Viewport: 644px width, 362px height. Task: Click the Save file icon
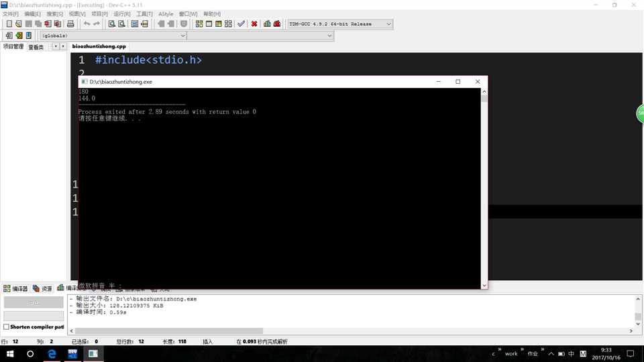pos(28,24)
